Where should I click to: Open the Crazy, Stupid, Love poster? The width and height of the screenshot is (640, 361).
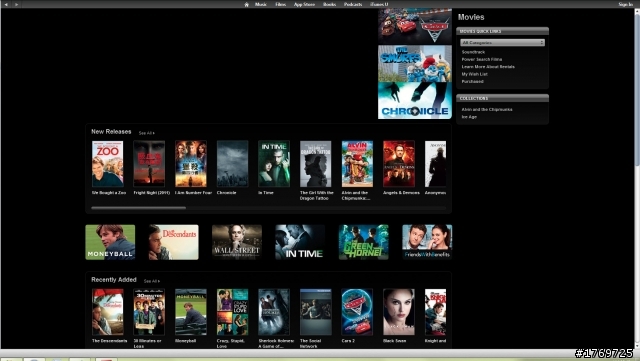point(233,312)
